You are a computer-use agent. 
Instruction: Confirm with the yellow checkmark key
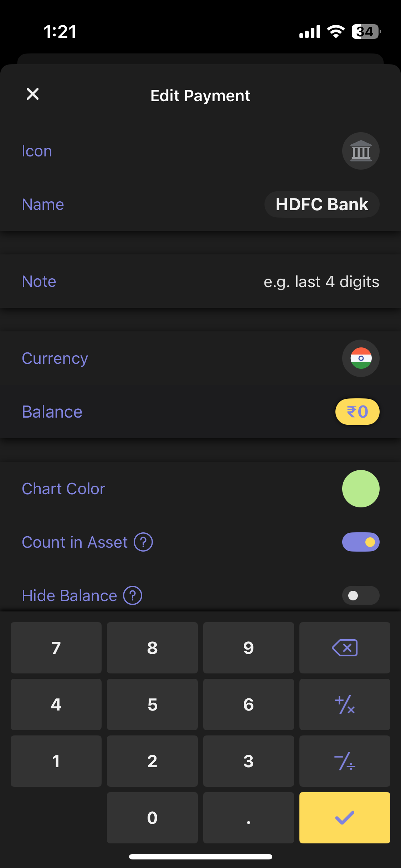[x=345, y=818]
